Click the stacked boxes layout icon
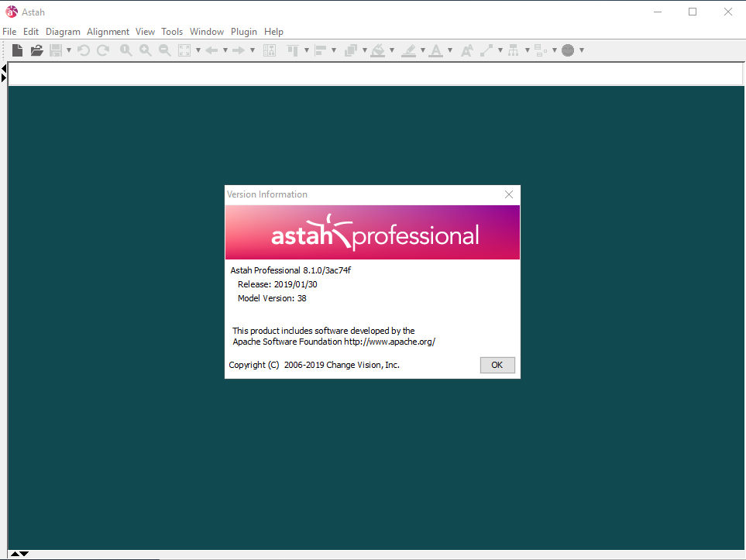 point(541,50)
